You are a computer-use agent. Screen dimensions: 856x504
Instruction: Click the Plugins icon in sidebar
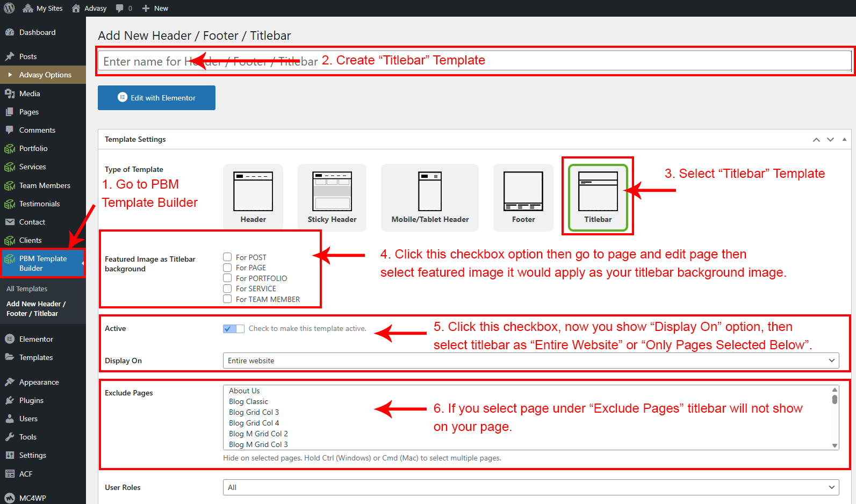pos(10,400)
